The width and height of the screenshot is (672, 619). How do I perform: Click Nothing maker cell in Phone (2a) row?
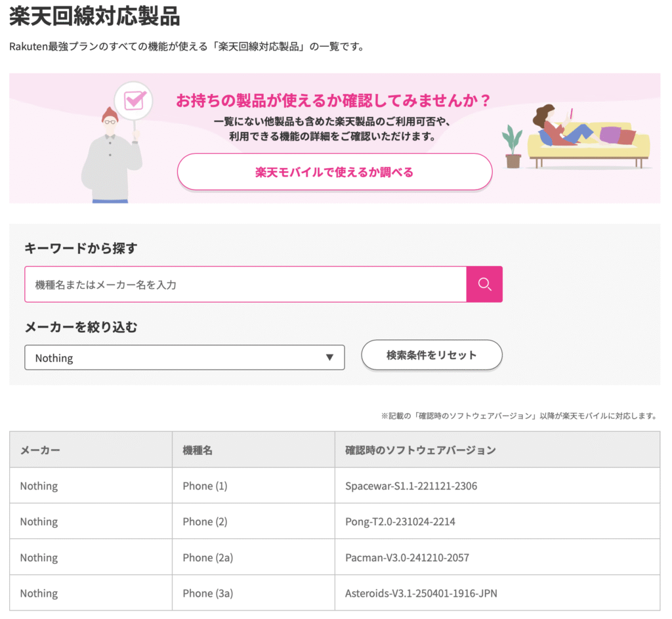pyautogui.click(x=91, y=557)
